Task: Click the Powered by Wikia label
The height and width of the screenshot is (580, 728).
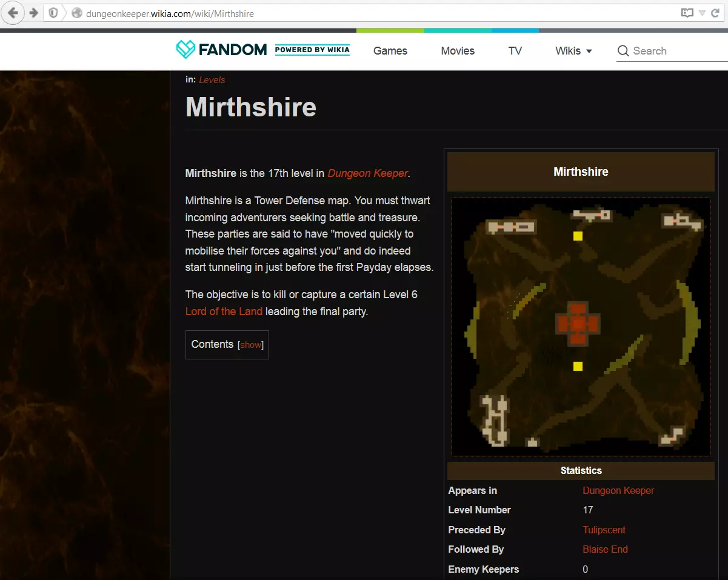Action: (312, 50)
